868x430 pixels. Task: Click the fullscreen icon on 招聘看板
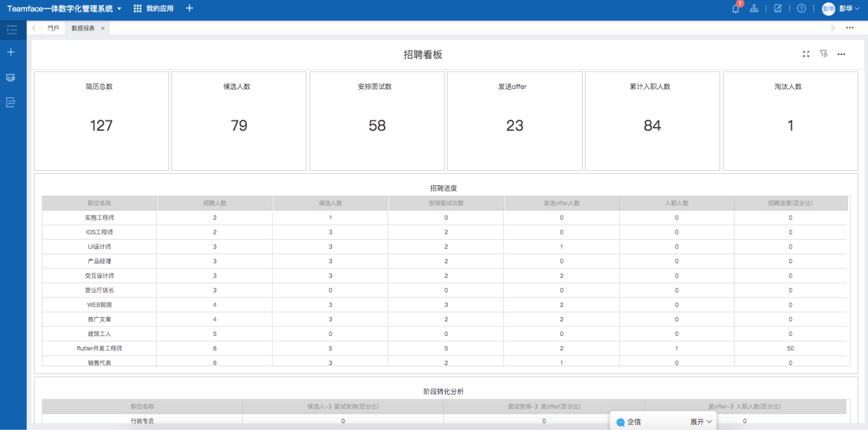pyautogui.click(x=806, y=54)
